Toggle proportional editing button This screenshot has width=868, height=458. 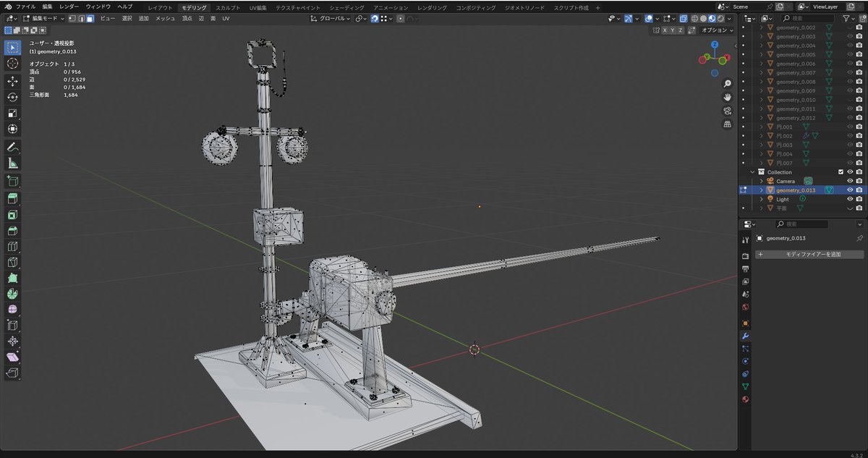[x=401, y=18]
